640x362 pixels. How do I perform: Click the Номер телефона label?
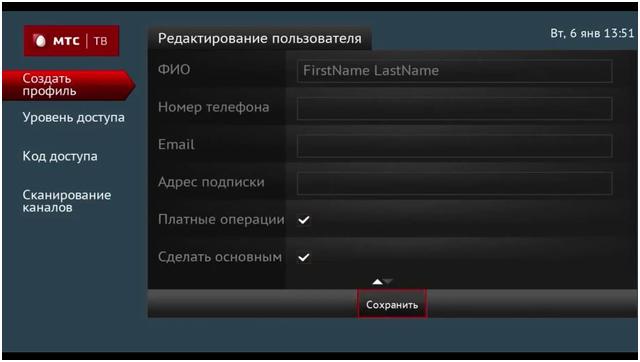click(x=213, y=107)
